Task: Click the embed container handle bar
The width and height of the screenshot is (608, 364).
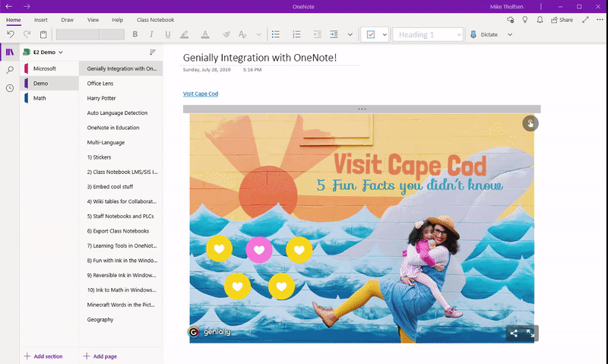Action: pyautogui.click(x=362, y=109)
